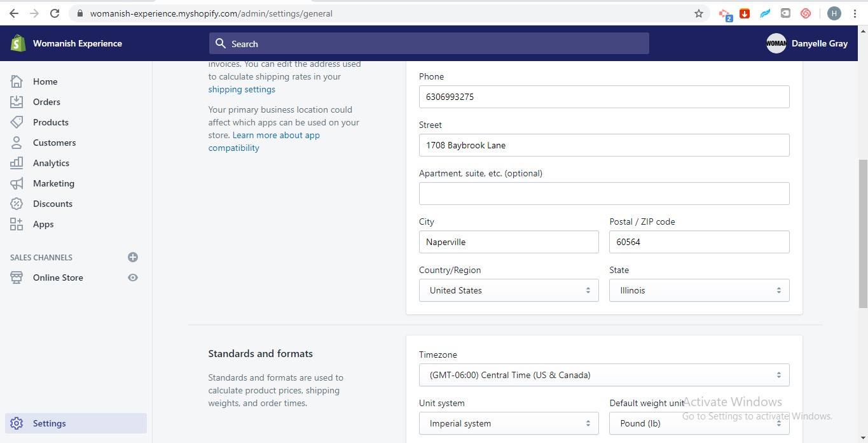Viewport: 868px width, 443px height.
Task: Open the State dropdown showing Illinois
Action: pyautogui.click(x=699, y=290)
